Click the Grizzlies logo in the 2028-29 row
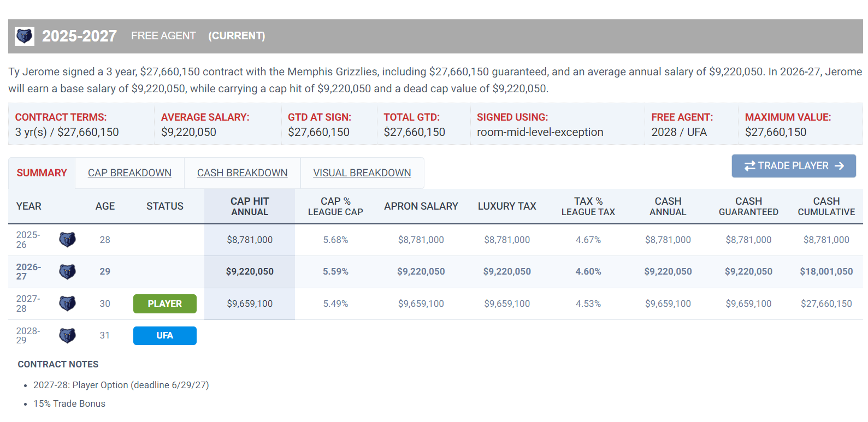 (67, 335)
